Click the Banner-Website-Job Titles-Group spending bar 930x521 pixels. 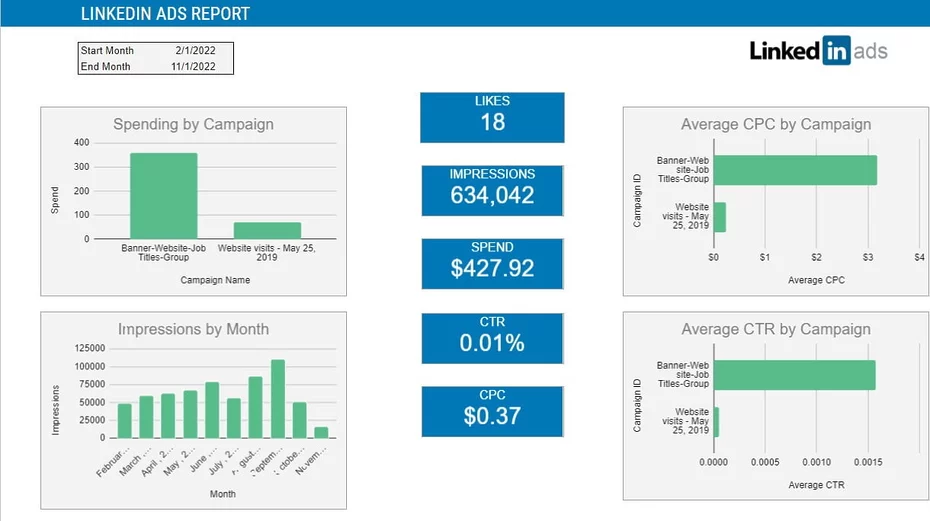[164, 196]
